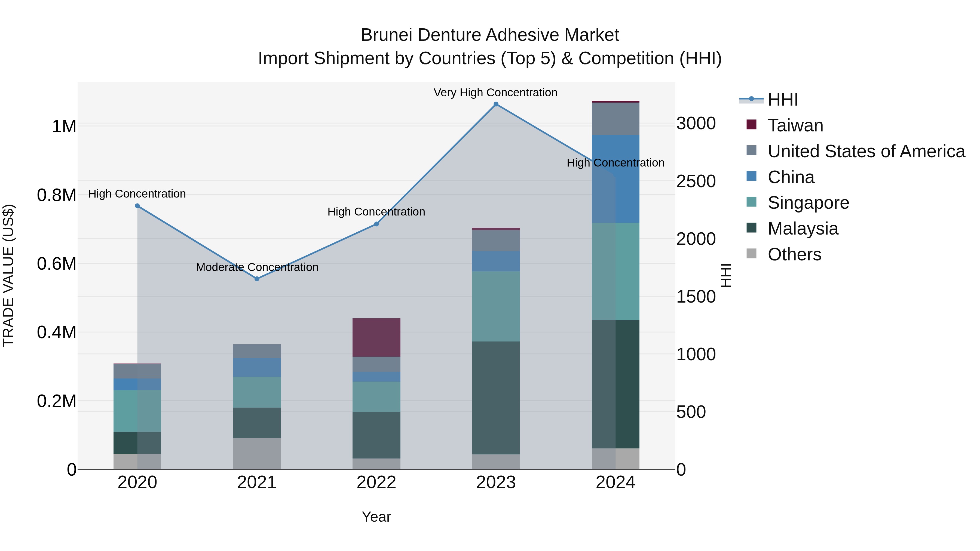Click Singapore teal legend swatch
980x551 pixels.
[x=751, y=202]
